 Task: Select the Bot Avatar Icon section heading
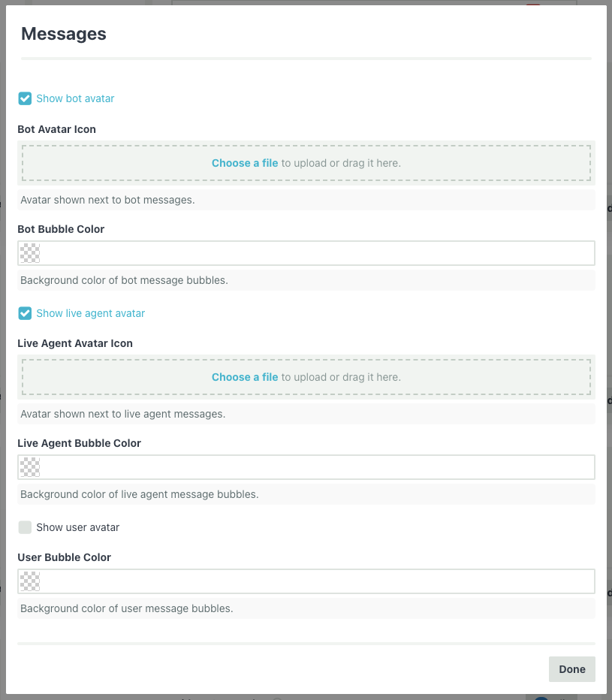coord(56,129)
